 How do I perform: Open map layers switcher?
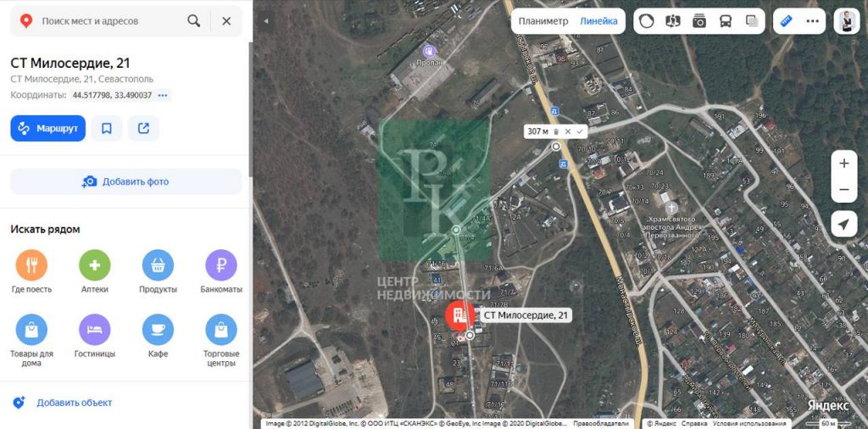pyautogui.click(x=752, y=21)
